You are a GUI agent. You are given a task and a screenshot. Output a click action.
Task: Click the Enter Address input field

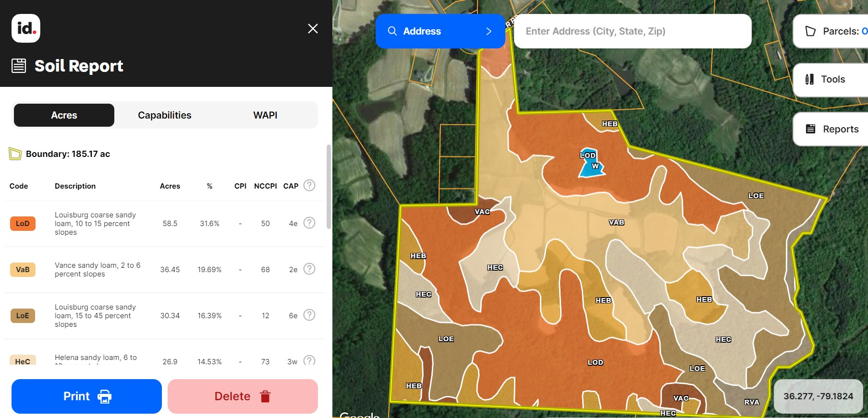(x=632, y=31)
